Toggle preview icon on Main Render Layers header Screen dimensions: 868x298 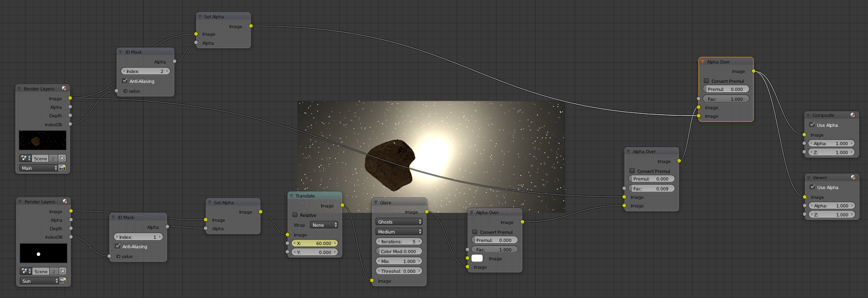coord(64,88)
